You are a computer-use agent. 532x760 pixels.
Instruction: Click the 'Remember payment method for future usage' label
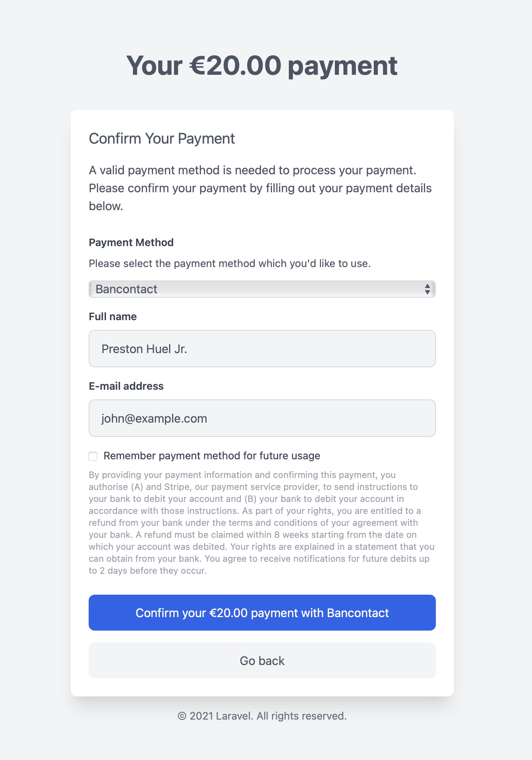(212, 456)
